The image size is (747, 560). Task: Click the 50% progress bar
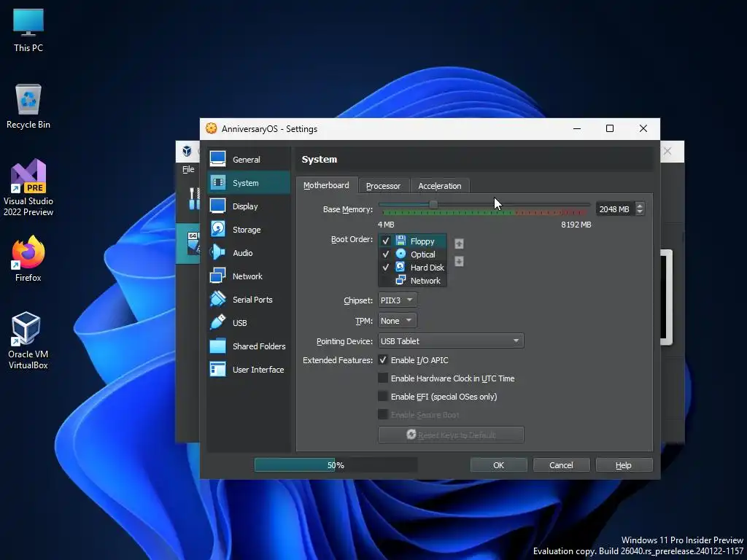(336, 464)
